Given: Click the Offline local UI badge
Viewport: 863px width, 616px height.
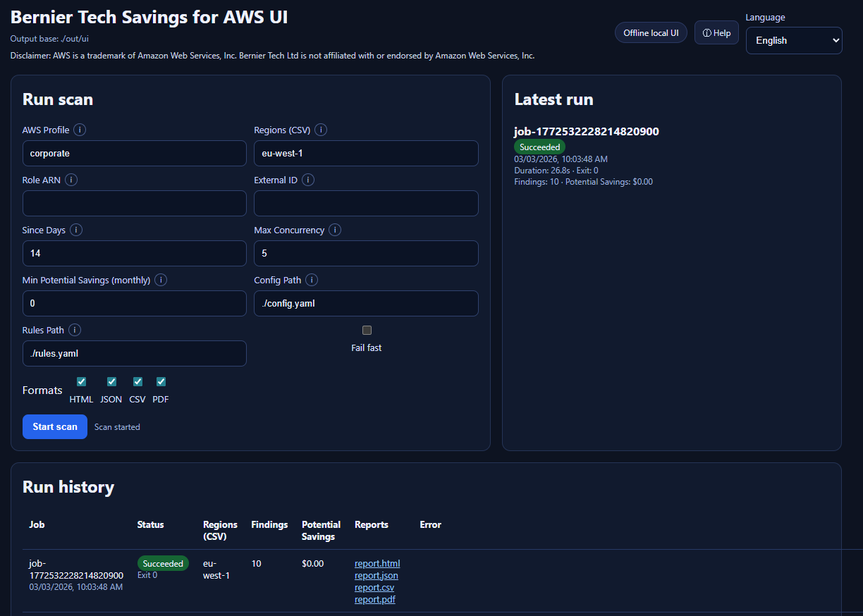Looking at the screenshot, I should [651, 33].
